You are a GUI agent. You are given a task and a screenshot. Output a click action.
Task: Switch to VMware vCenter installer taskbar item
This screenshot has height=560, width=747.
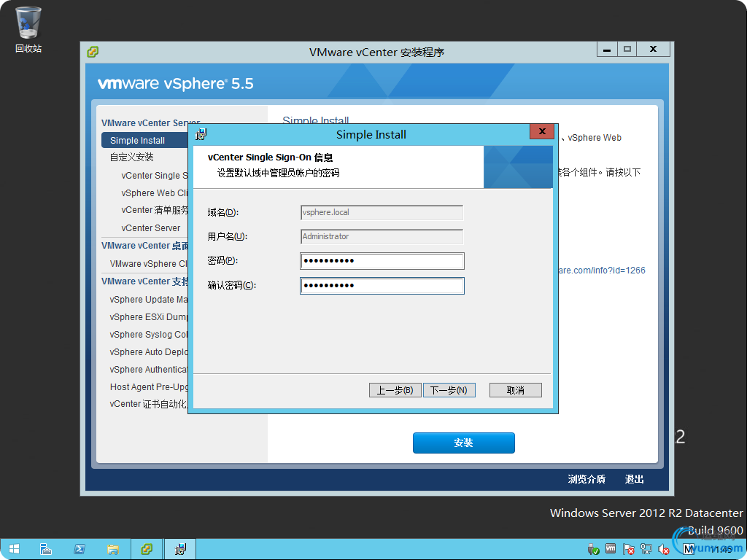[x=146, y=549]
